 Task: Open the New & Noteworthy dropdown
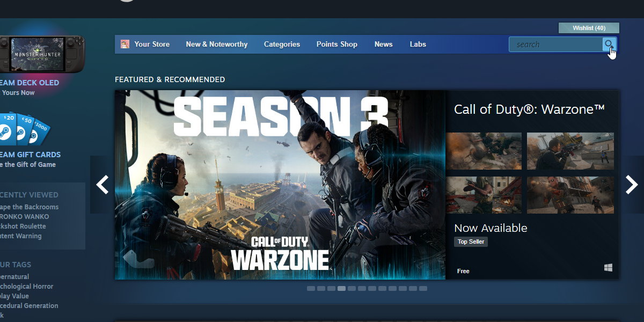(x=216, y=45)
